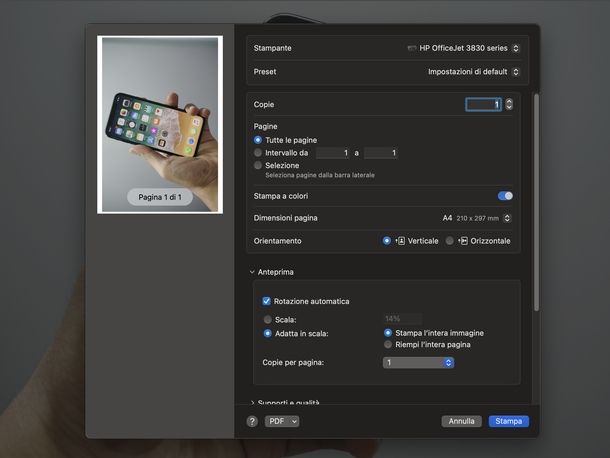Image resolution: width=610 pixels, height=458 pixels.
Task: Click the vertical orientation page icon
Action: [400, 241]
